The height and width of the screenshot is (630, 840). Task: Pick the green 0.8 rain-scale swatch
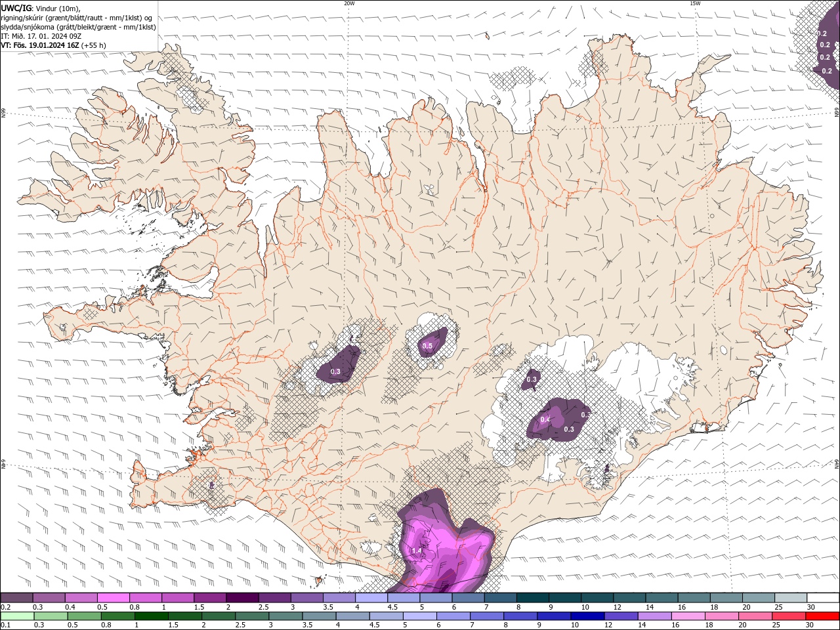(118, 616)
